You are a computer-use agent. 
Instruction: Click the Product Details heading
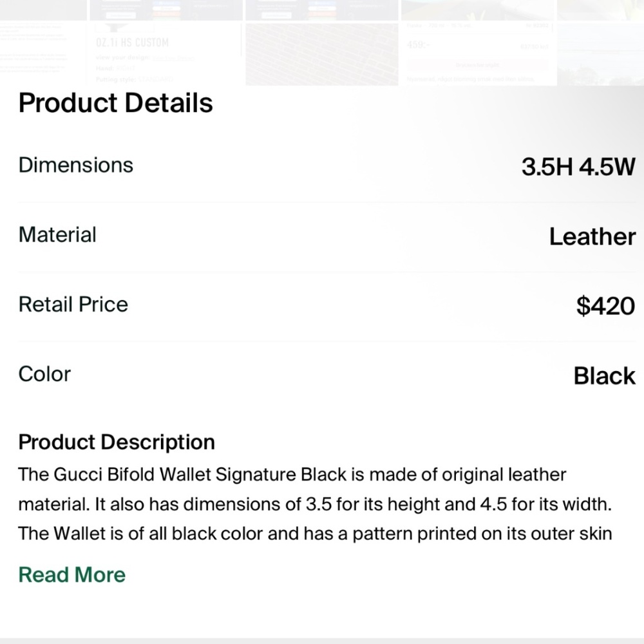coord(115,103)
